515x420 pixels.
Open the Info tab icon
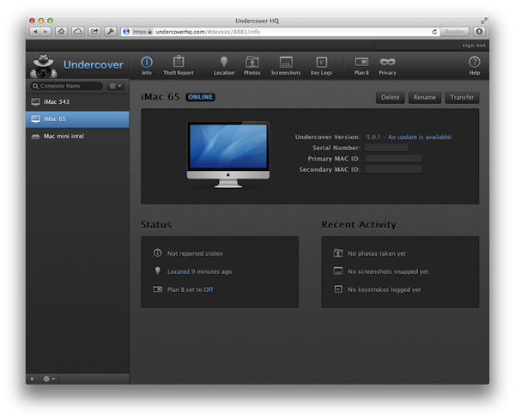[x=147, y=65]
